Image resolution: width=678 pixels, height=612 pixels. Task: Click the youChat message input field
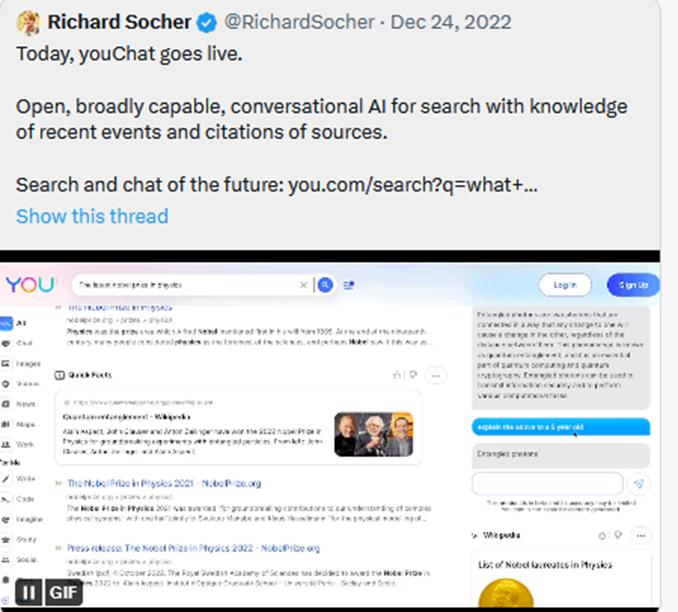(548, 484)
